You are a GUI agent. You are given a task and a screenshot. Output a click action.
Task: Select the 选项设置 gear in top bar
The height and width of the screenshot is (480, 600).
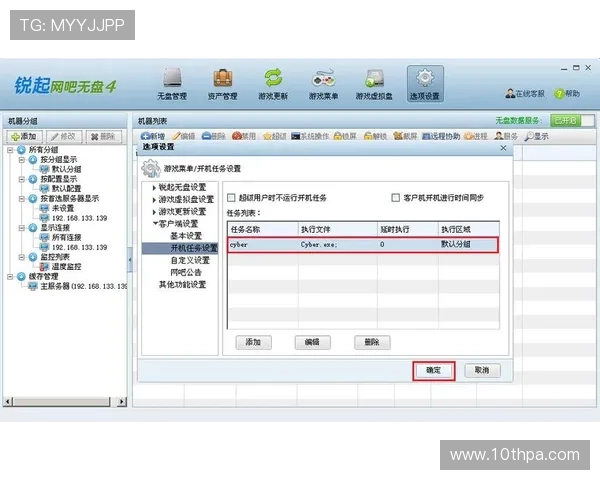coord(425,84)
